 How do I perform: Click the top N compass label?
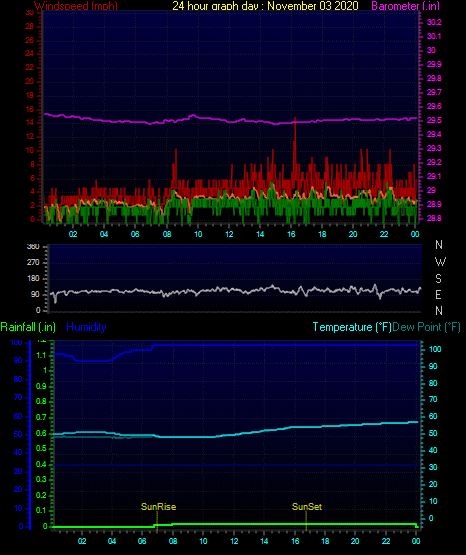click(439, 245)
